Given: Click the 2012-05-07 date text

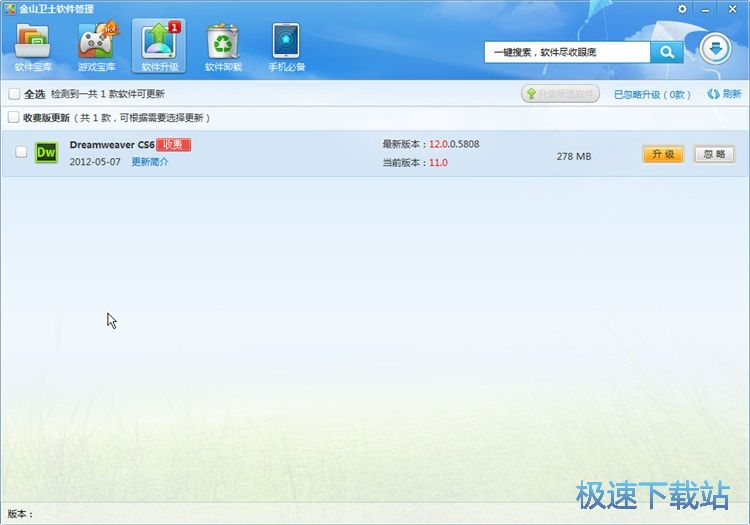Looking at the screenshot, I should tap(95, 162).
